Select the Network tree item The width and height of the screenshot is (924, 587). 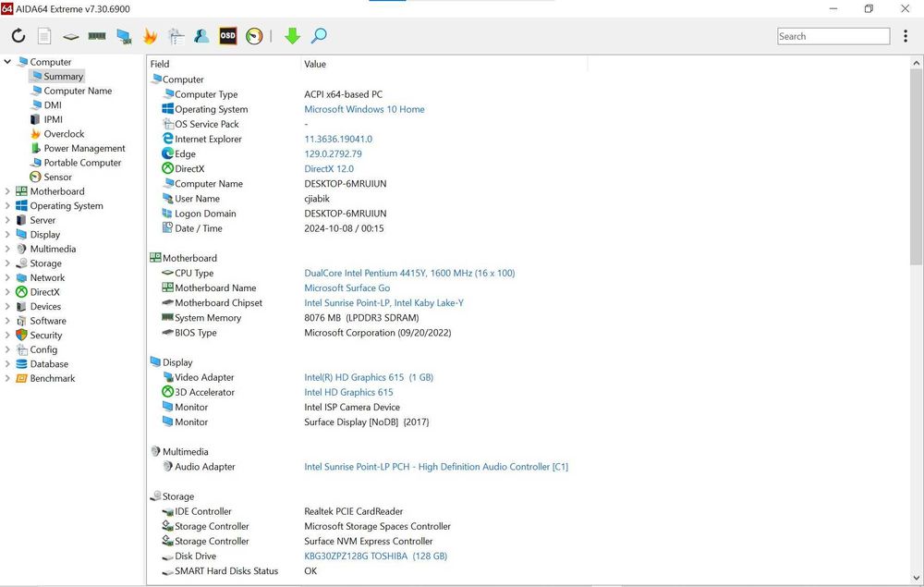point(40,277)
